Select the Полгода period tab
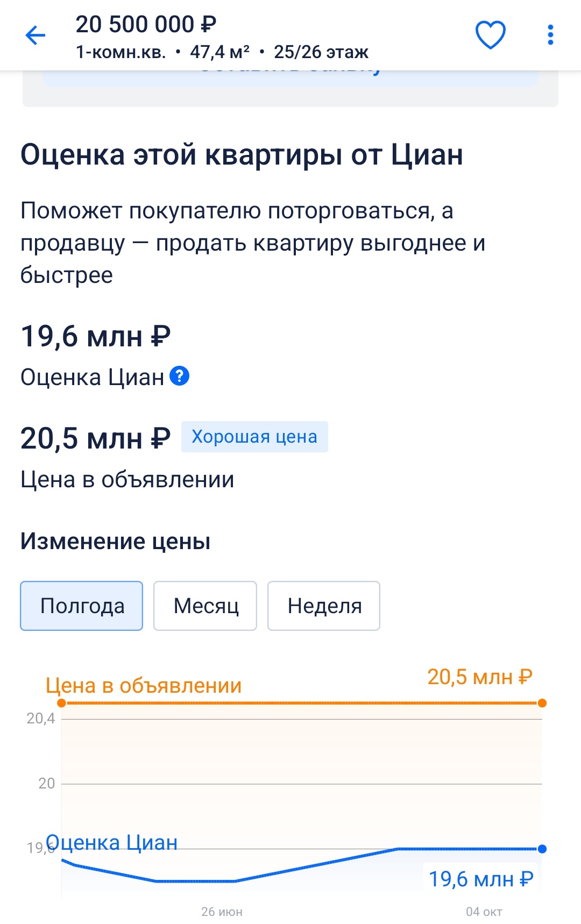The image size is (581, 924). 82,606
